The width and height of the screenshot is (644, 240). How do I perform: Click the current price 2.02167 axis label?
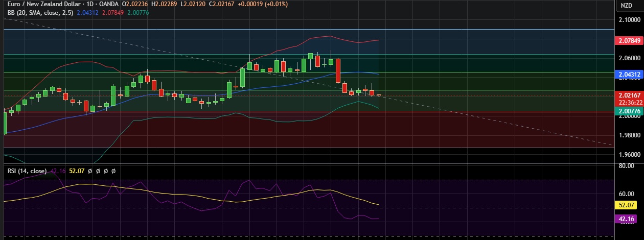pyautogui.click(x=629, y=95)
